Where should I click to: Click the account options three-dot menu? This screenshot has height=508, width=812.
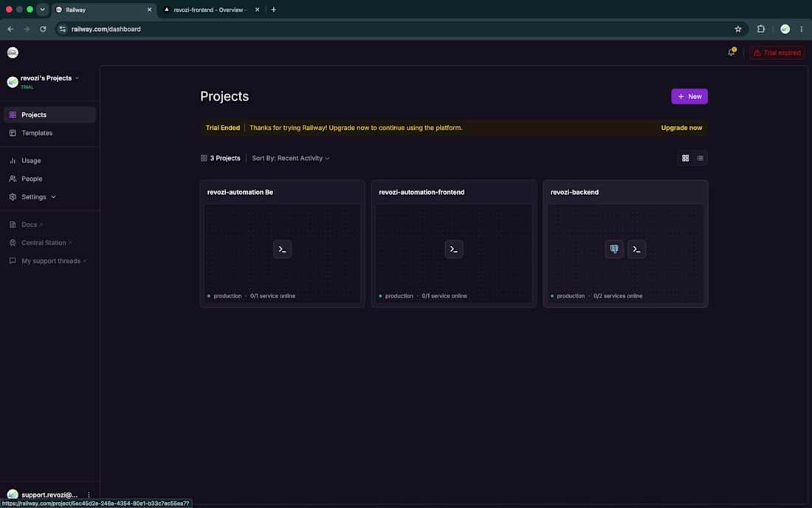89,495
